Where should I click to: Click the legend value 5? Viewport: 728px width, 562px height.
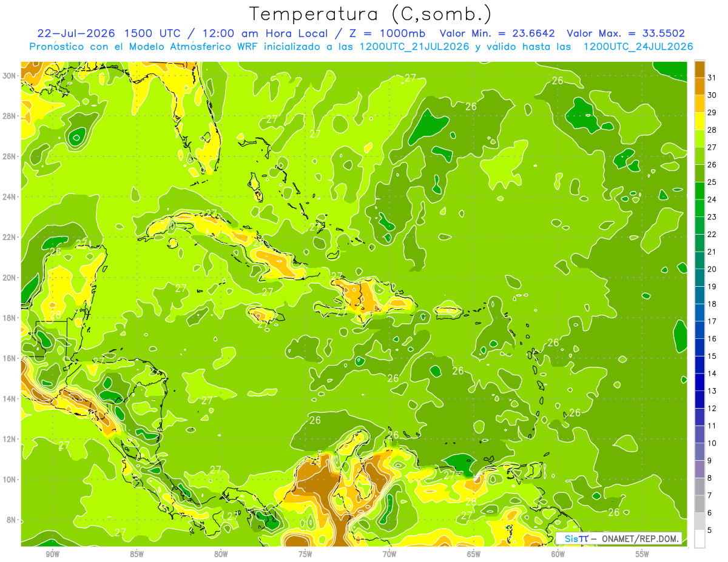(x=710, y=530)
